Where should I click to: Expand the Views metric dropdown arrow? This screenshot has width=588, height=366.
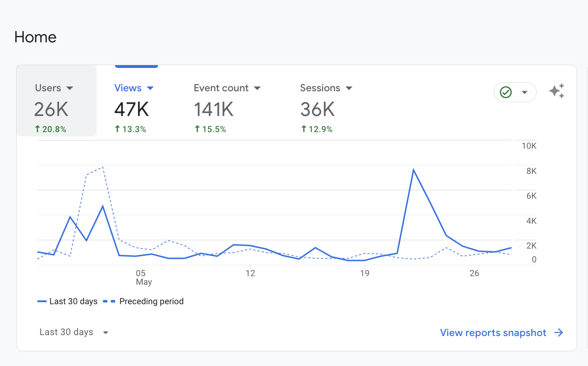point(150,88)
